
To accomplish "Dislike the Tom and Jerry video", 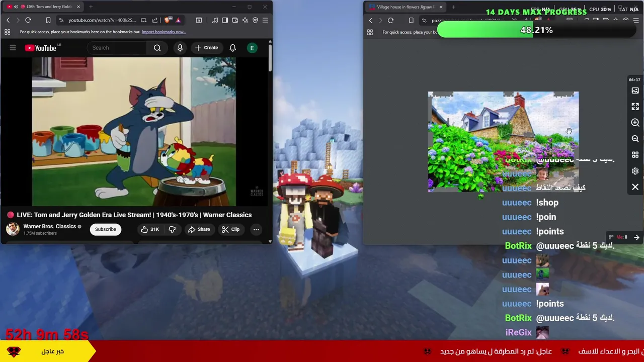I will (x=172, y=229).
